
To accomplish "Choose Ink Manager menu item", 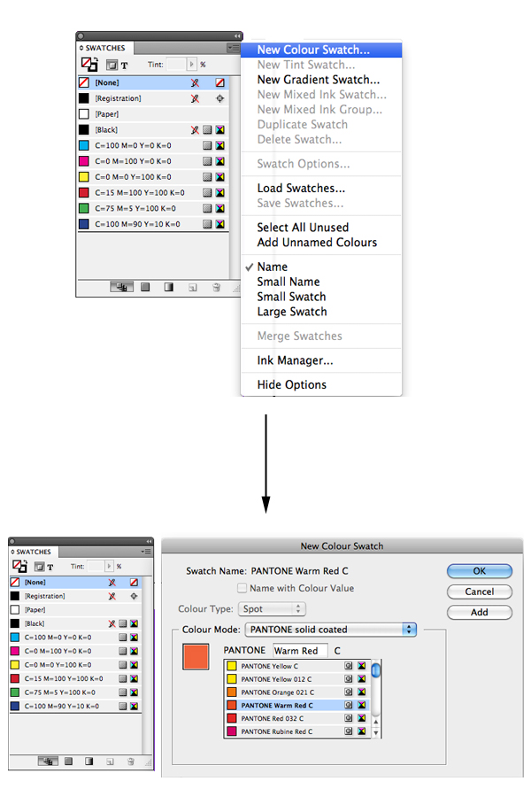I will 295,360.
